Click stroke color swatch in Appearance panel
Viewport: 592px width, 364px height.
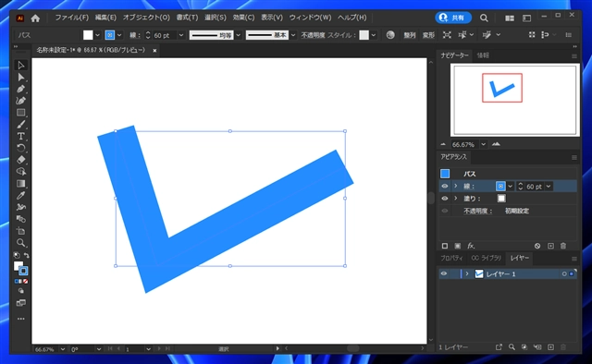500,186
